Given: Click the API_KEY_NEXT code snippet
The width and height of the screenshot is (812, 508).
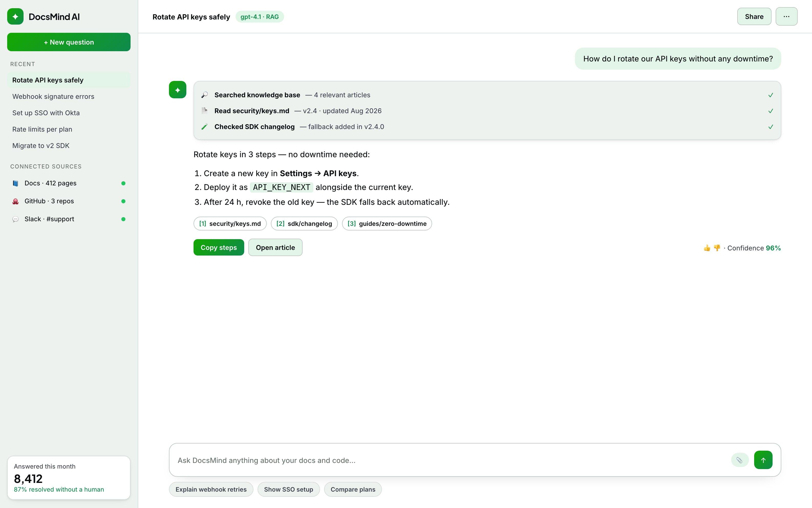Looking at the screenshot, I should coord(281,187).
